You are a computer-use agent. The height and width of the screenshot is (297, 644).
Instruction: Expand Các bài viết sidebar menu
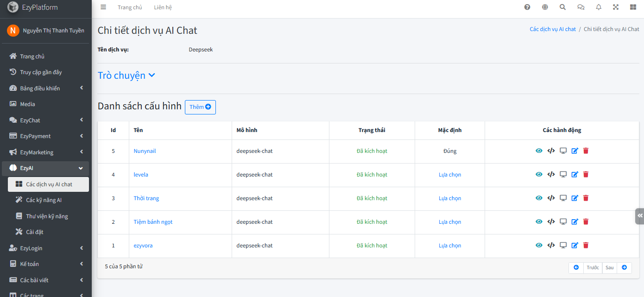point(45,280)
